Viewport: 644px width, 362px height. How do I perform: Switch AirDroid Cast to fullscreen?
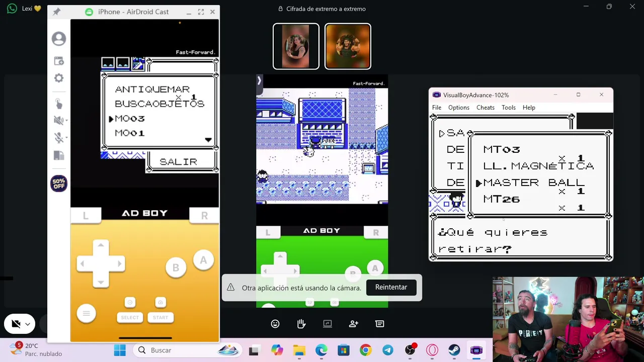click(201, 12)
